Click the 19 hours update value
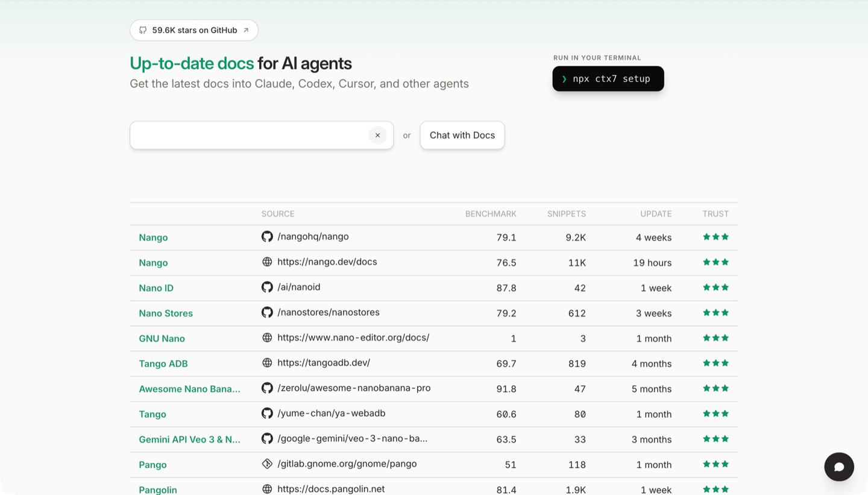The height and width of the screenshot is (495, 868). [652, 263]
